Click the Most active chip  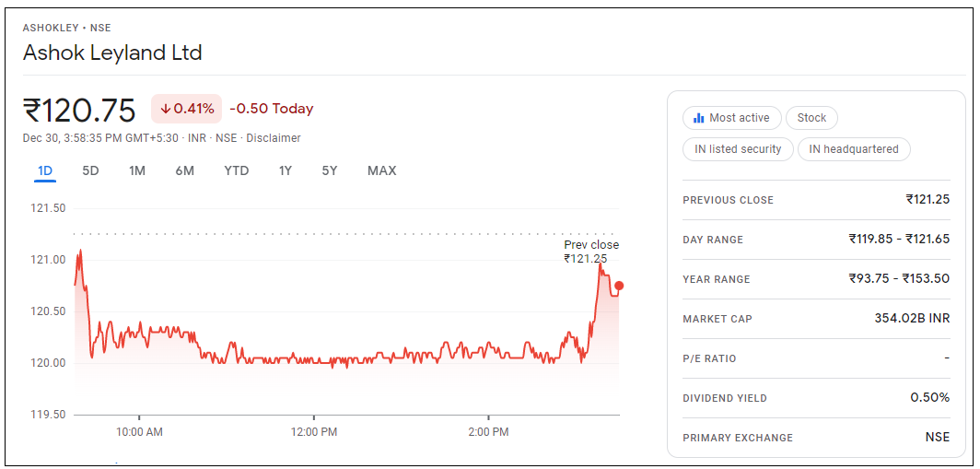coord(732,118)
